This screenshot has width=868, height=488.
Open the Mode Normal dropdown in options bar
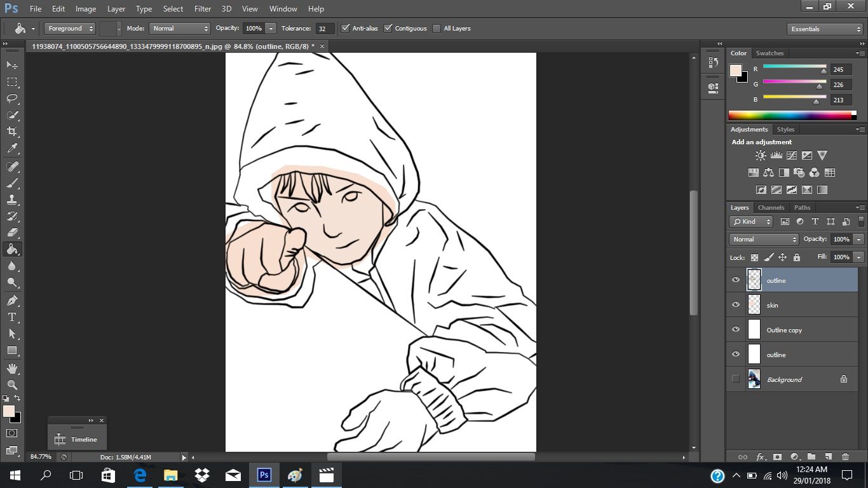(x=180, y=29)
